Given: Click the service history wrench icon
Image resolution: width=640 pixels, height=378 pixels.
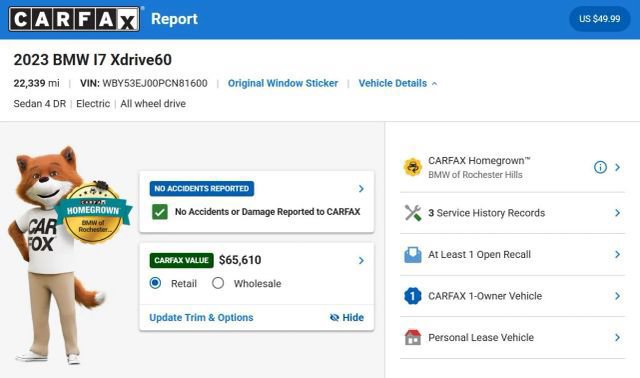Looking at the screenshot, I should point(413,213).
